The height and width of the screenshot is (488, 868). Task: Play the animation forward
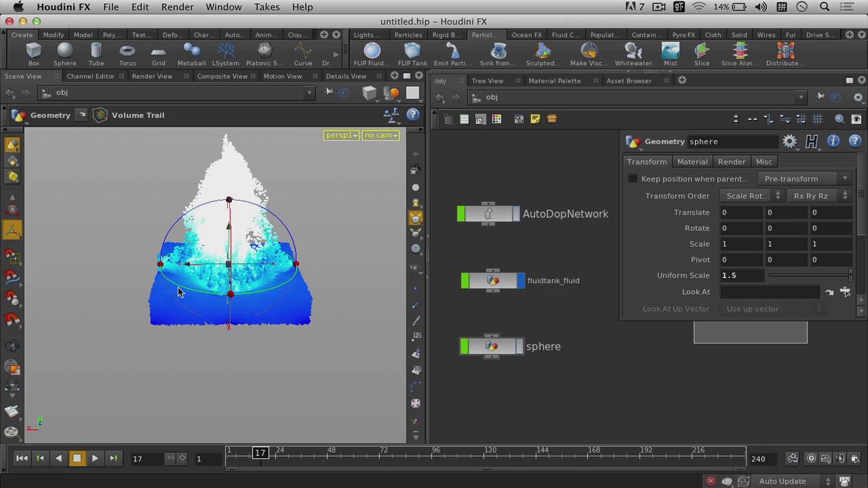pyautogui.click(x=95, y=459)
